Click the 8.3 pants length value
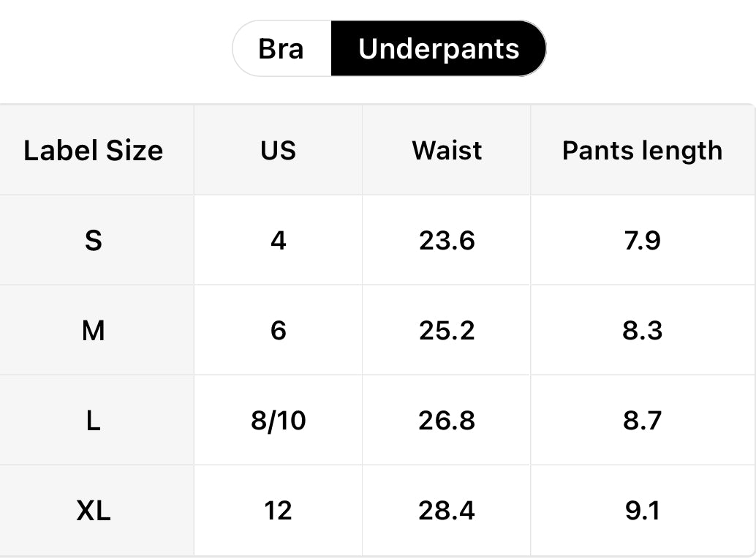This screenshot has width=756, height=559. click(642, 331)
